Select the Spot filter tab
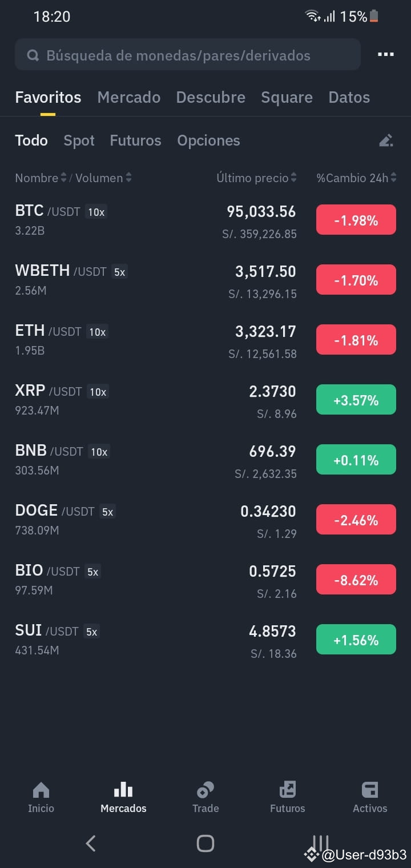The width and height of the screenshot is (411, 868). pos(79,140)
